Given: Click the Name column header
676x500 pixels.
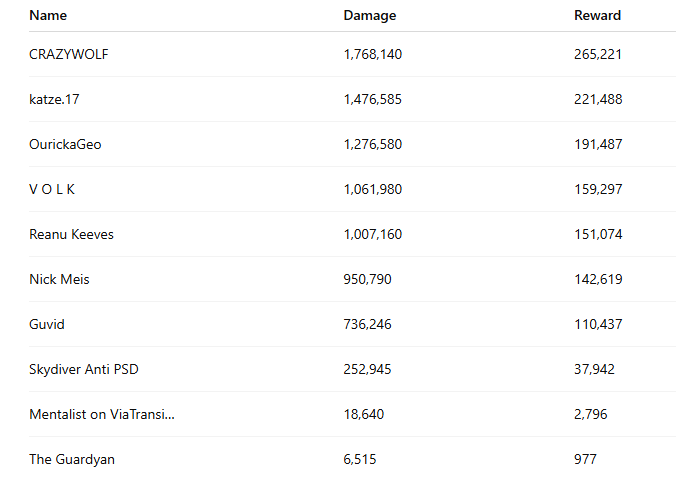Looking at the screenshot, I should tap(48, 16).
